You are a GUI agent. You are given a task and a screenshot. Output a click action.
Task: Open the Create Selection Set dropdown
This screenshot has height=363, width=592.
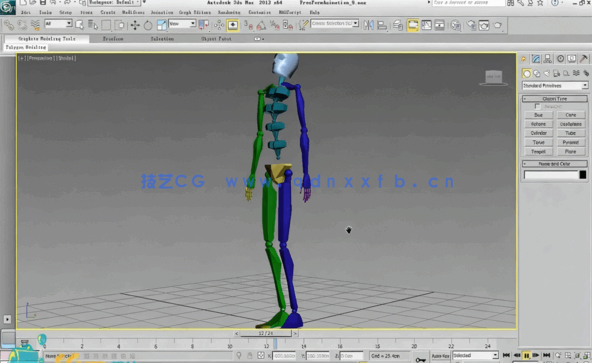(335, 24)
